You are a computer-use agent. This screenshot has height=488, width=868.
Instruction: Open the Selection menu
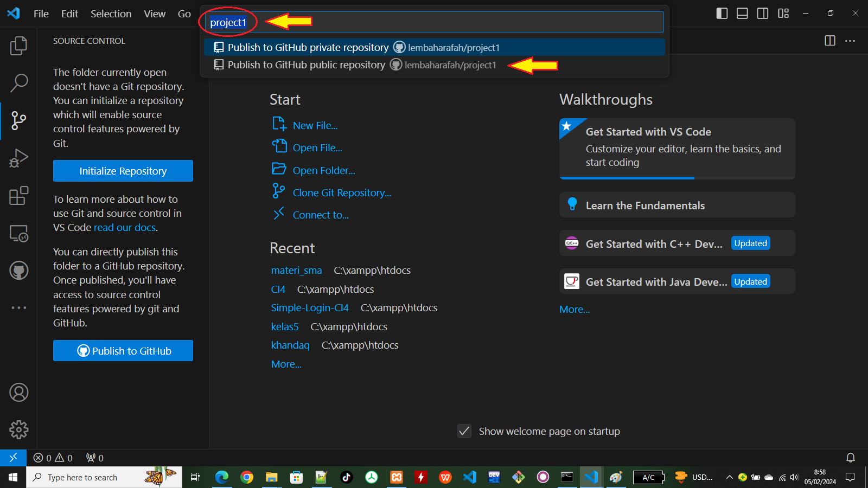(111, 14)
